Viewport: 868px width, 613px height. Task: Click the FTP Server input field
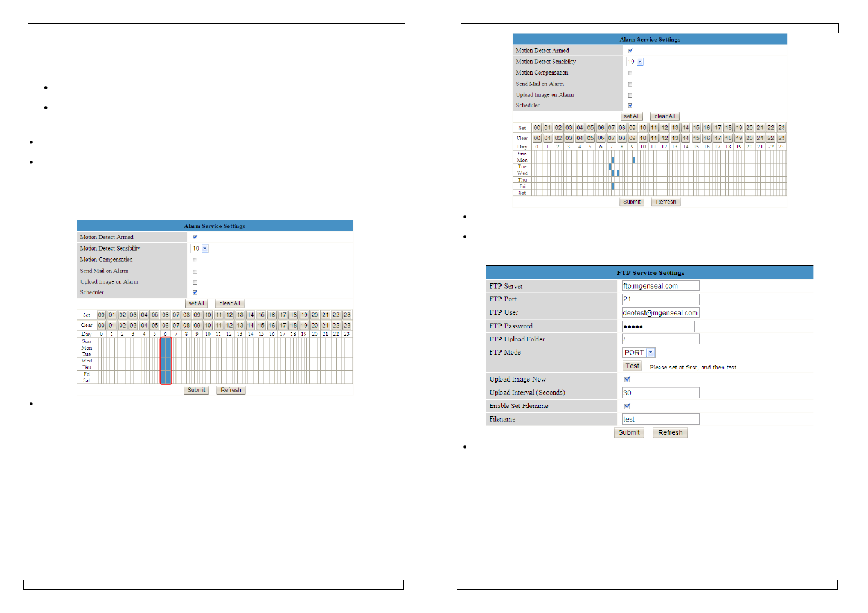coord(660,286)
